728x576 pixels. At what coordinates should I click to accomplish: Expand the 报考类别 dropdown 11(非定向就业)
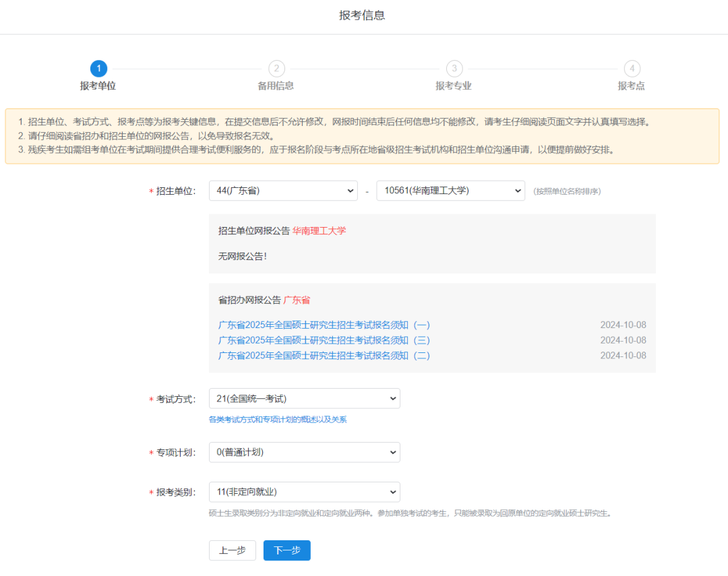[305, 492]
